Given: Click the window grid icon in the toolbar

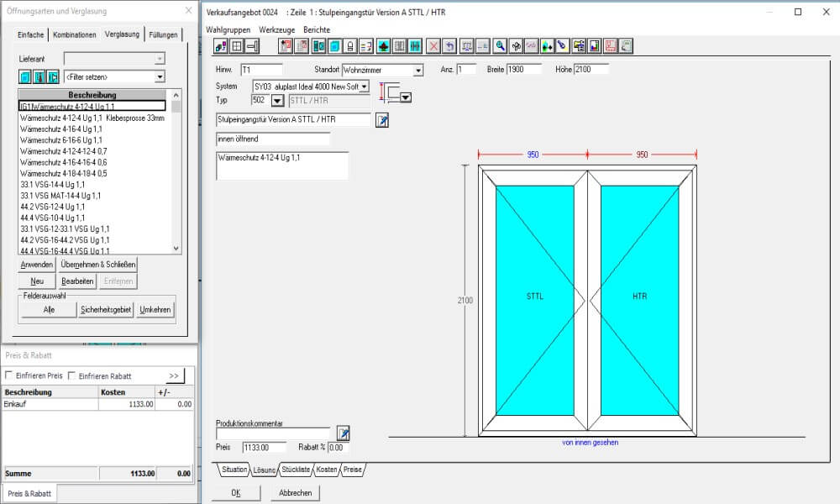Looking at the screenshot, I should tap(237, 46).
